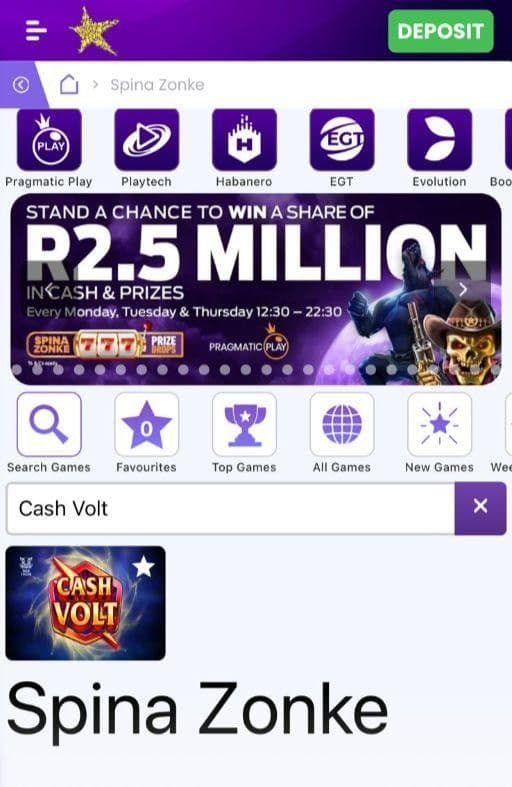Show previous banner with the left chevron
Image resolution: width=512 pixels, height=787 pixels.
(49, 289)
